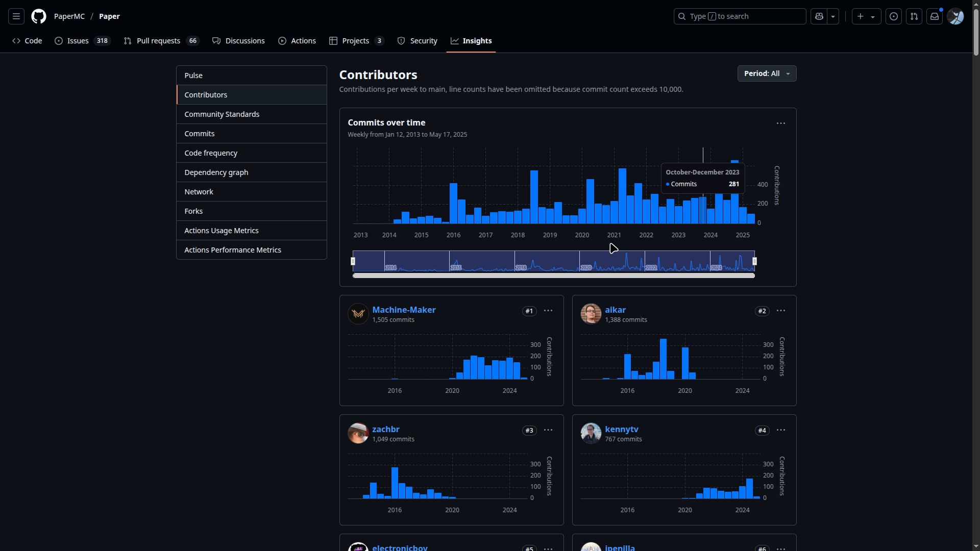Open kennytv chart options menu
Image resolution: width=980 pixels, height=551 pixels.
coord(781,430)
